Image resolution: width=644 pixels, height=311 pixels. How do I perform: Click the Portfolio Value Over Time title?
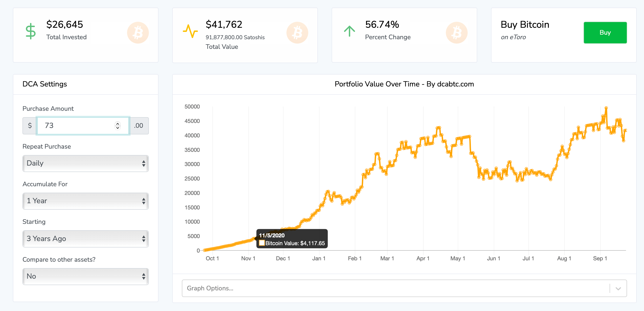coord(404,84)
